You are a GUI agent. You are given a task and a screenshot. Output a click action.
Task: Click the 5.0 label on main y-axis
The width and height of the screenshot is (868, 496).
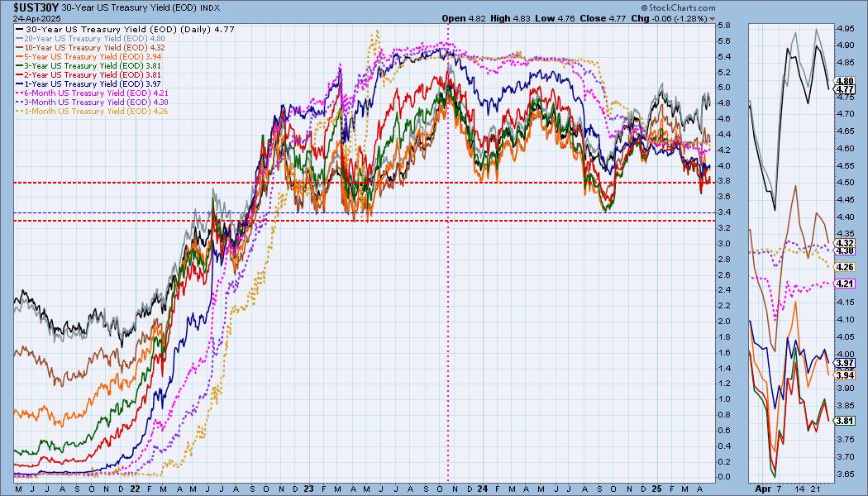724,88
